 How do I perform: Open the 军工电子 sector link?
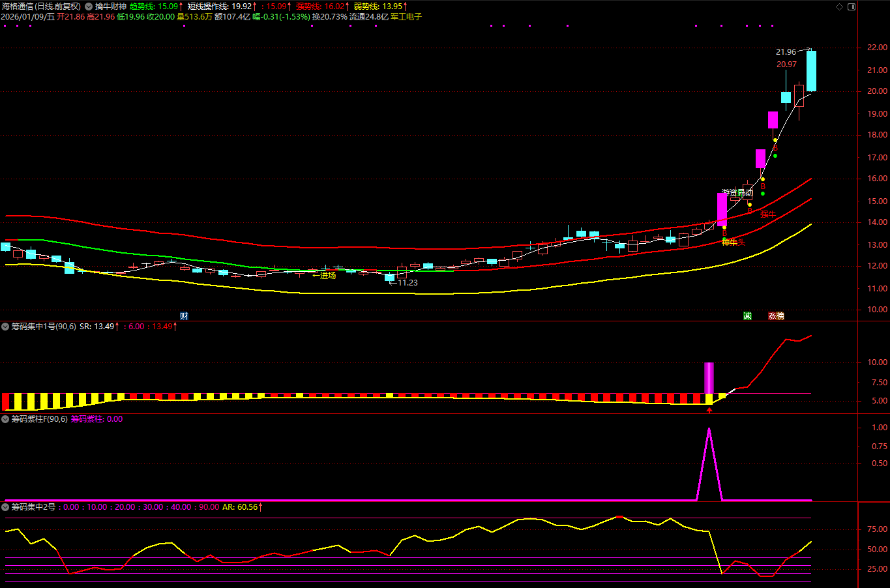pyautogui.click(x=406, y=17)
